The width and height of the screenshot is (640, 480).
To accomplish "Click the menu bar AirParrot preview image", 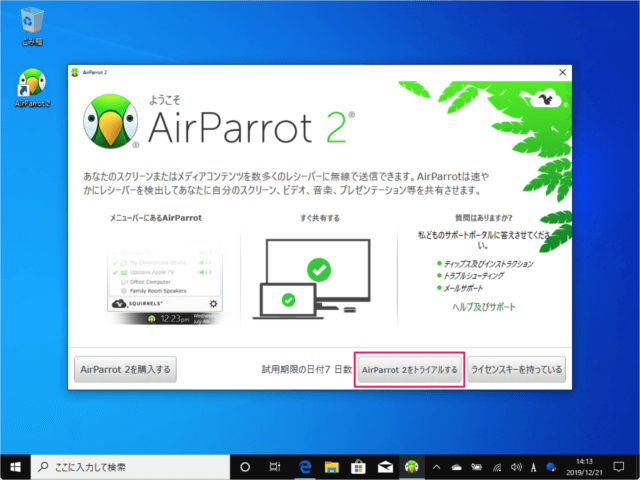I will click(x=165, y=283).
